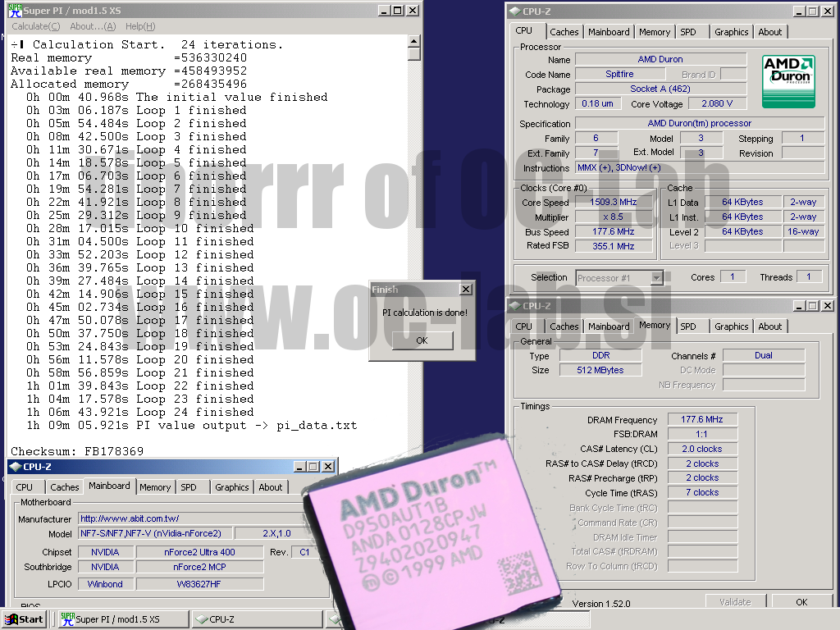Open the Processor #1 selection dropdown
The height and width of the screenshot is (630, 840).
click(656, 277)
